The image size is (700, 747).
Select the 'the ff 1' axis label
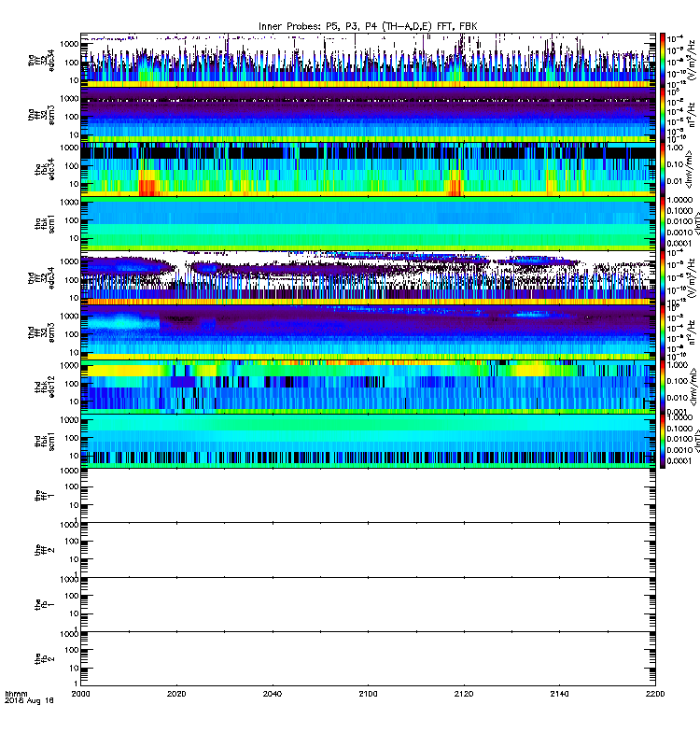coord(45,496)
